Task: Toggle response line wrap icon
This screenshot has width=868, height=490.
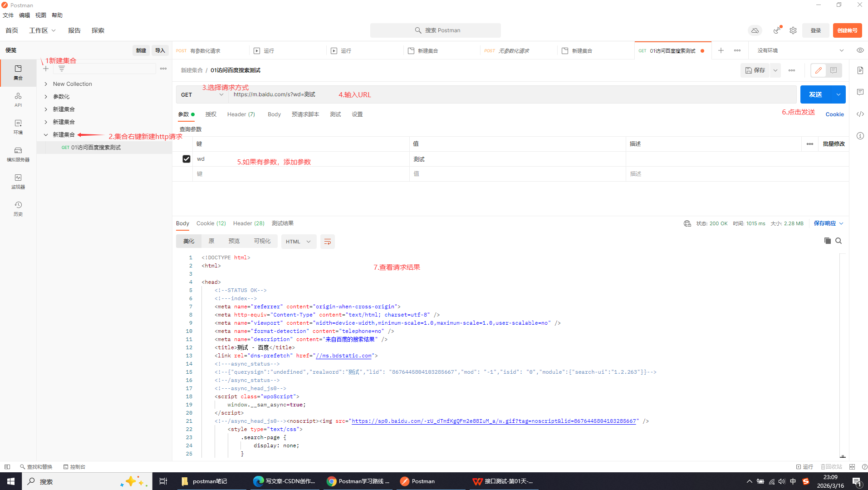Action: (x=328, y=242)
